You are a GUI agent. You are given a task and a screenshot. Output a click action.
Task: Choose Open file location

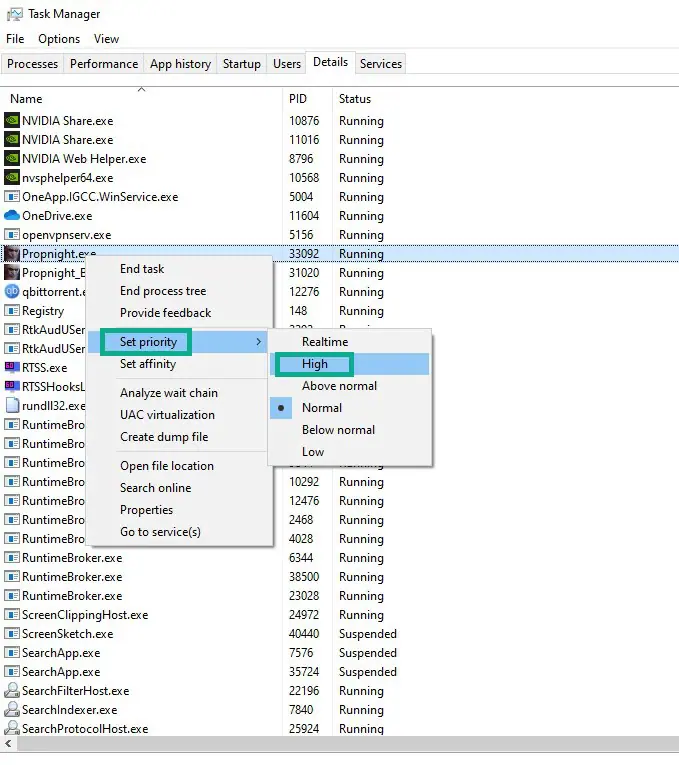point(179,466)
